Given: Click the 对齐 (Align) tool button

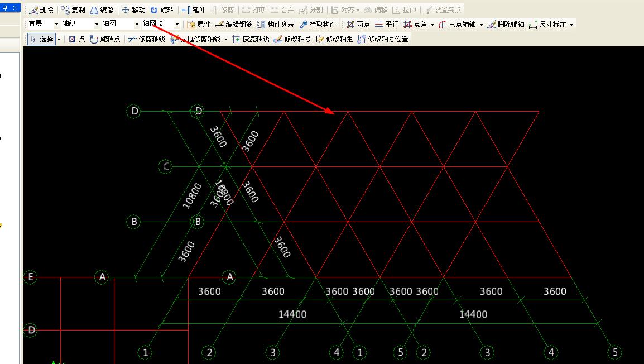Looking at the screenshot, I should tap(343, 9).
